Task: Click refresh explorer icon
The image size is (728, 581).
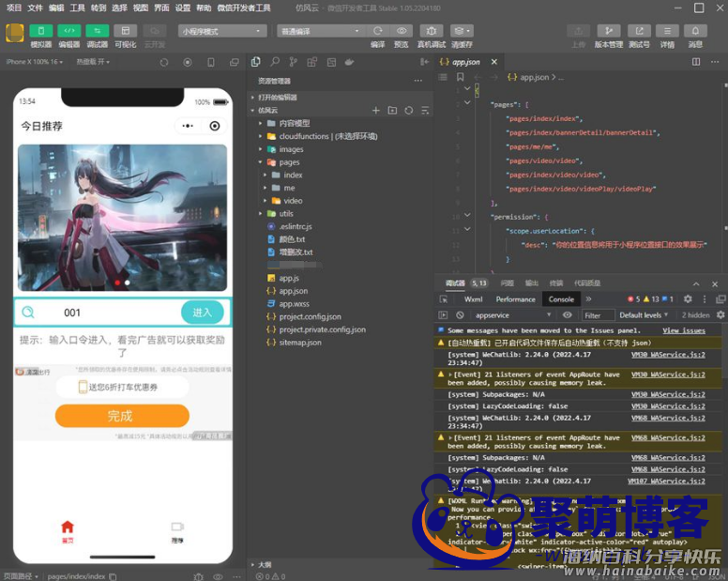Action: (409, 110)
